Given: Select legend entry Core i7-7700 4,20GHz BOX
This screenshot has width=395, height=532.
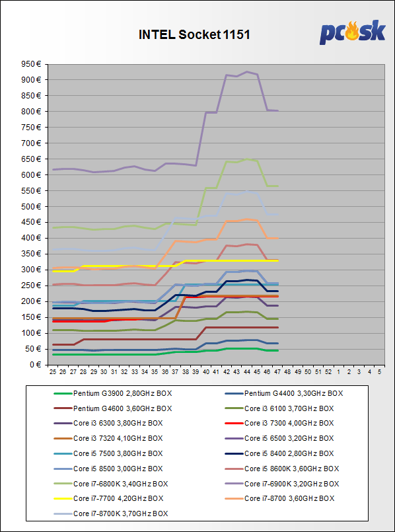Looking at the screenshot, I should tap(109, 498).
